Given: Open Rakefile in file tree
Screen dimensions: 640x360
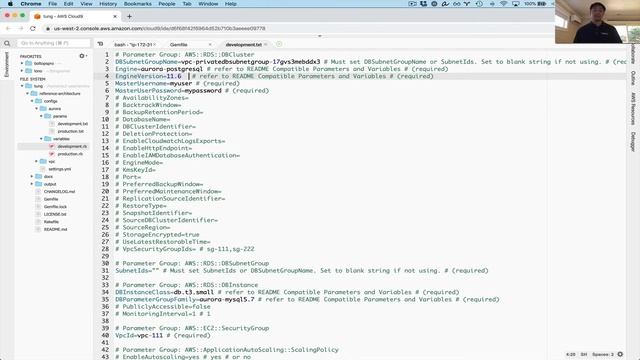Looking at the screenshot, I should [51, 222].
